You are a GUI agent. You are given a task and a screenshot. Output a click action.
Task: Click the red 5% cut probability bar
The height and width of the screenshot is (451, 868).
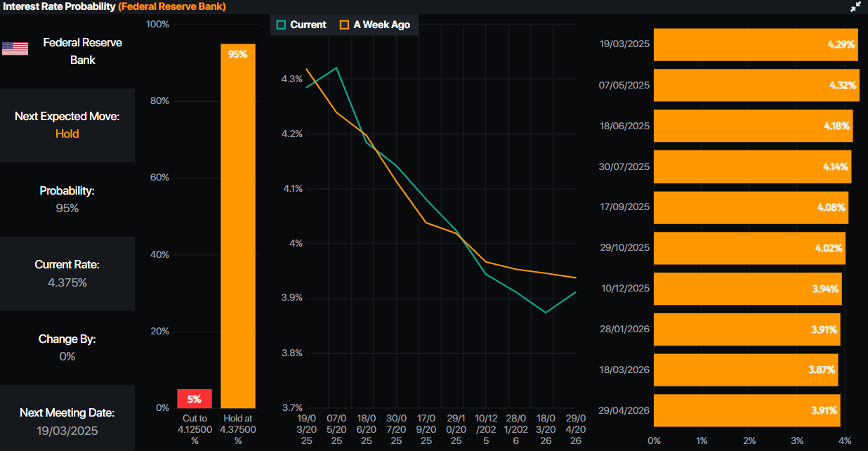(195, 398)
